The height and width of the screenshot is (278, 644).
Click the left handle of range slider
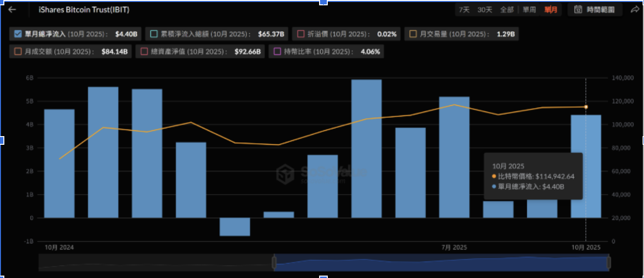(274, 263)
